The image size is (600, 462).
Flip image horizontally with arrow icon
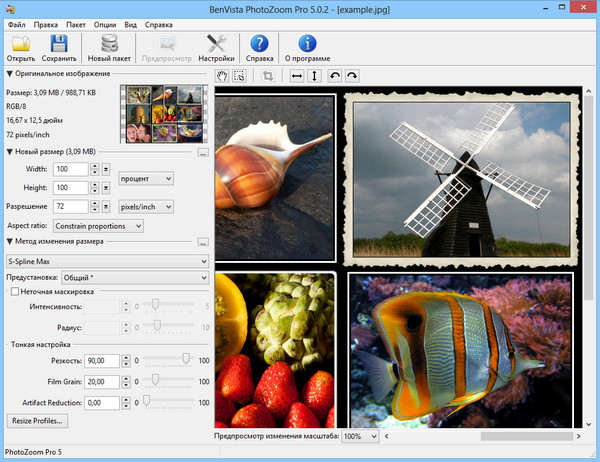coord(297,76)
